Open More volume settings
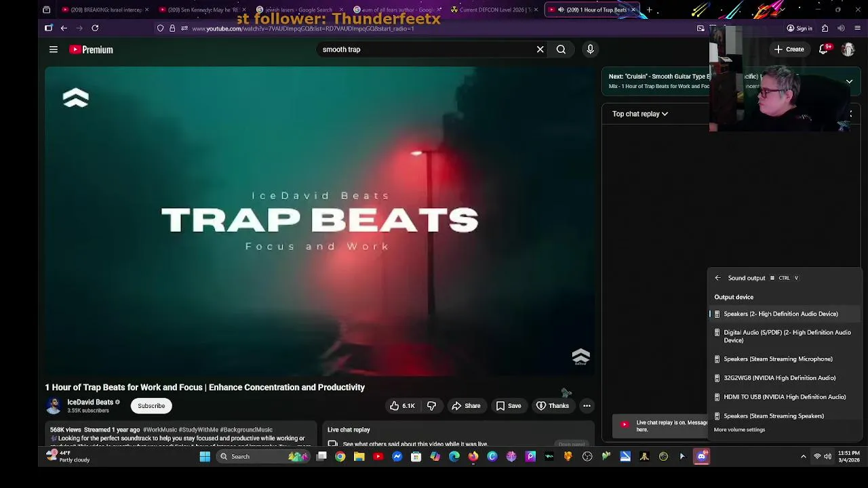This screenshot has width=868, height=488. coord(739,430)
